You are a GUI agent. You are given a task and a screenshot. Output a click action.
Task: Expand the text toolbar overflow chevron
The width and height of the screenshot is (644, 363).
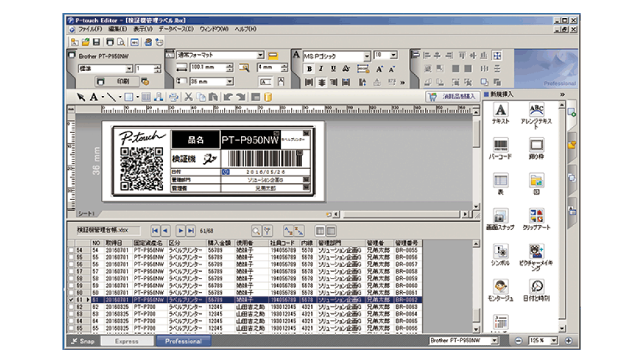(x=402, y=83)
